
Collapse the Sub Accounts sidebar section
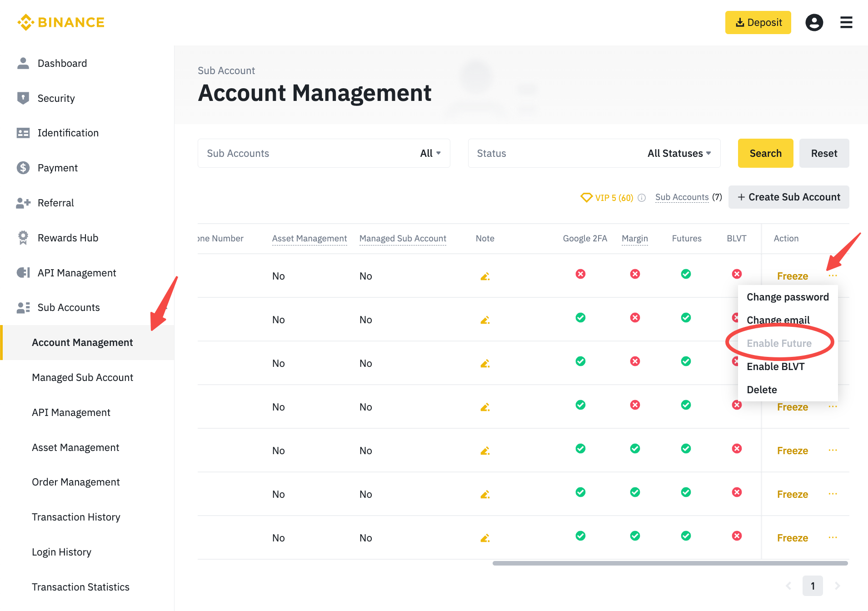[68, 308]
